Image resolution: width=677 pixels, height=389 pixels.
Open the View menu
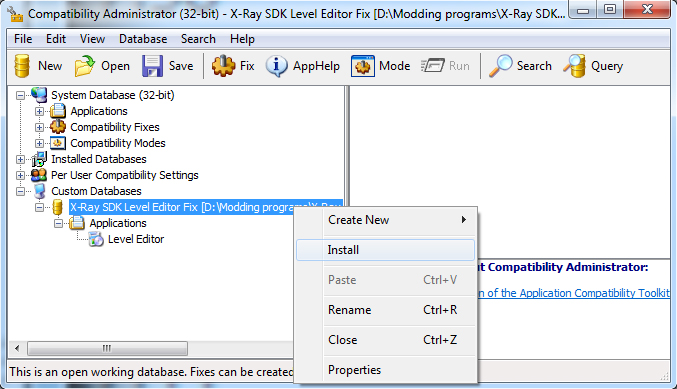[92, 39]
